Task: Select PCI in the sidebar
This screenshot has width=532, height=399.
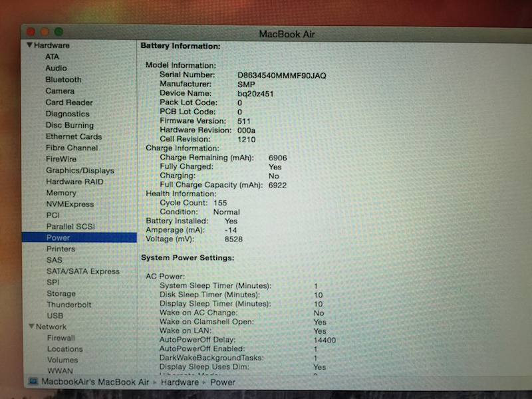Action: click(53, 215)
